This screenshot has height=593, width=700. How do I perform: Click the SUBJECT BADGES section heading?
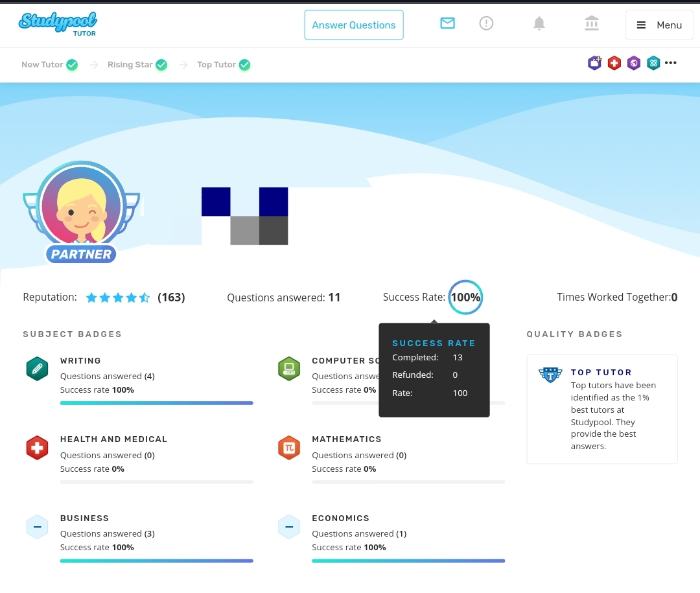click(x=73, y=334)
